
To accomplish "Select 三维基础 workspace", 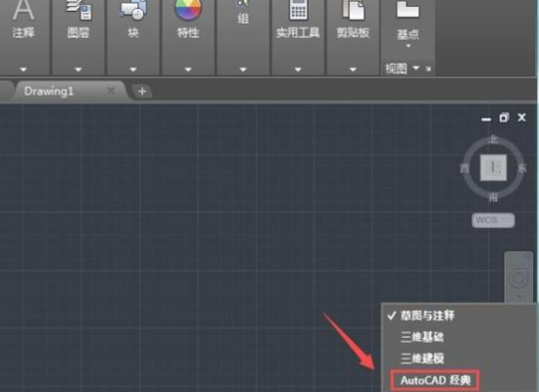I will [422, 337].
